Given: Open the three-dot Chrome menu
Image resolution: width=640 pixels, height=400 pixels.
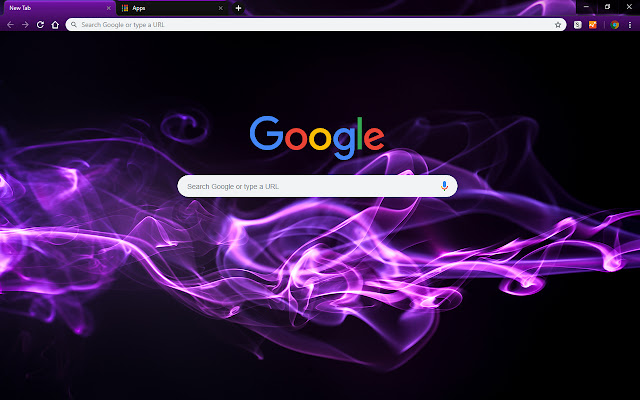Looking at the screenshot, I should pos(630,25).
